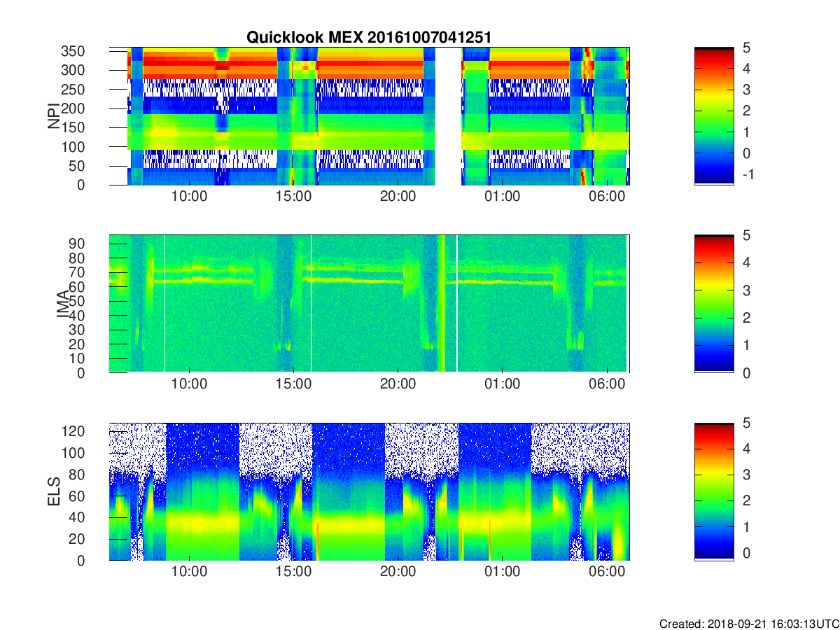Click inside the IMA spectrogram plot

[x=369, y=304]
